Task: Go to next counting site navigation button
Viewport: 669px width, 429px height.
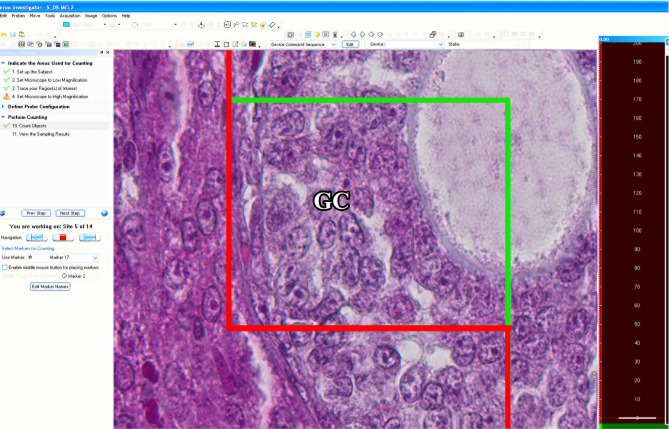Action: point(90,237)
